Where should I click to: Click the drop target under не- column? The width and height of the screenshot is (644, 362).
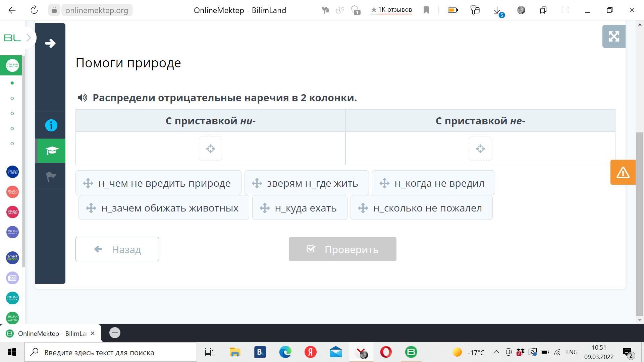480,148
